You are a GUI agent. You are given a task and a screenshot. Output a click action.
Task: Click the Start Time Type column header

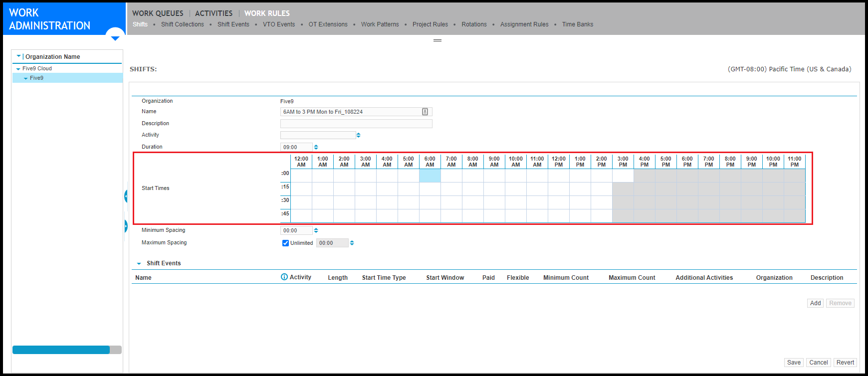click(x=384, y=278)
